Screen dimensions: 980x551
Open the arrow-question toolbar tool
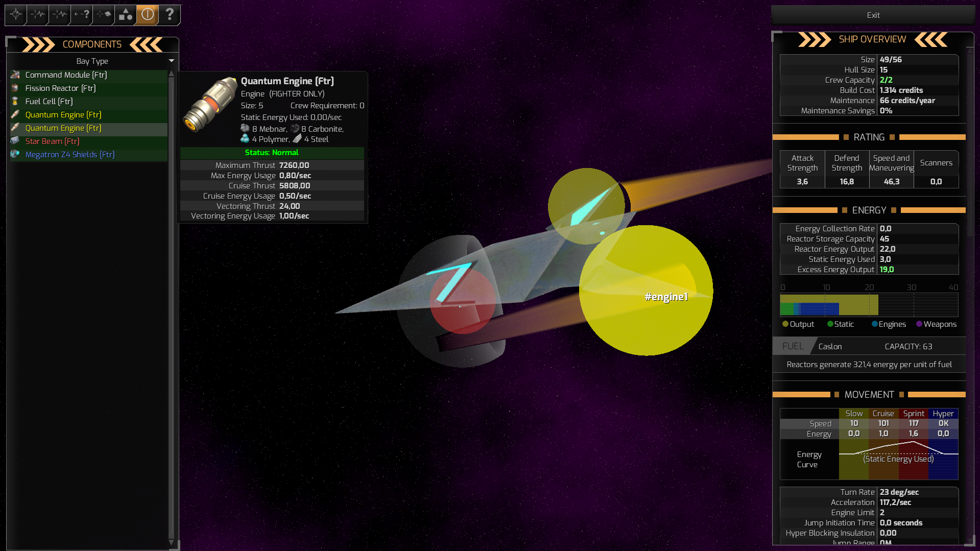(81, 15)
